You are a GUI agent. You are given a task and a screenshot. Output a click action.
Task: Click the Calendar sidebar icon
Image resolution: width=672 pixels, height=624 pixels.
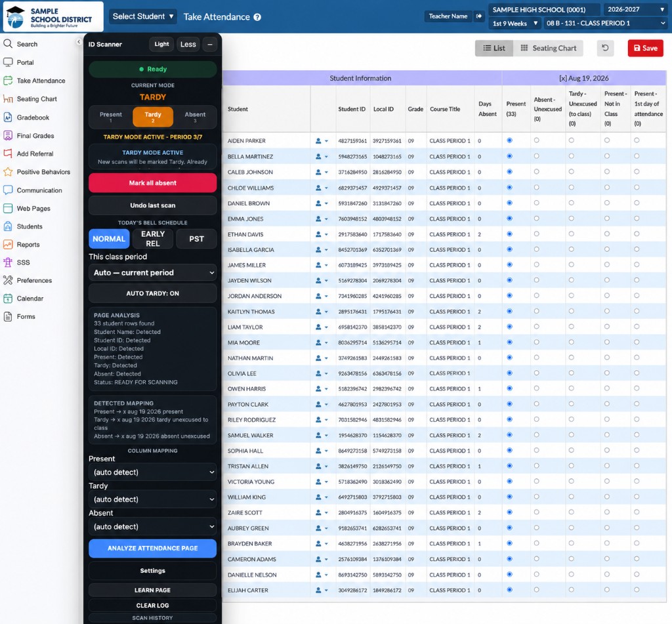tap(8, 299)
